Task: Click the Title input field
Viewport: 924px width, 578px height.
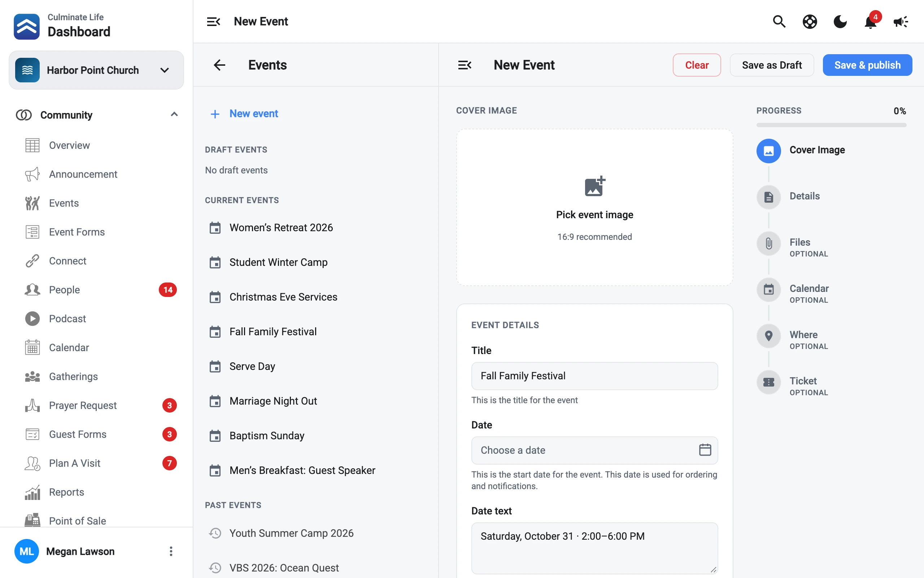Action: coord(594,376)
